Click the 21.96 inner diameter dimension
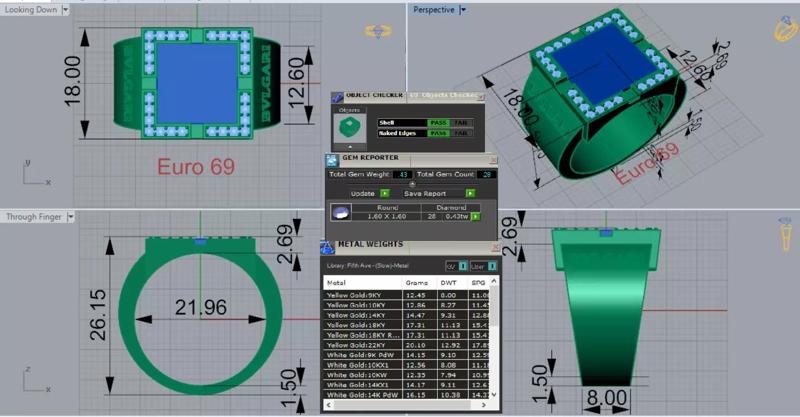Image resolution: width=800 pixels, height=417 pixels. point(201,307)
